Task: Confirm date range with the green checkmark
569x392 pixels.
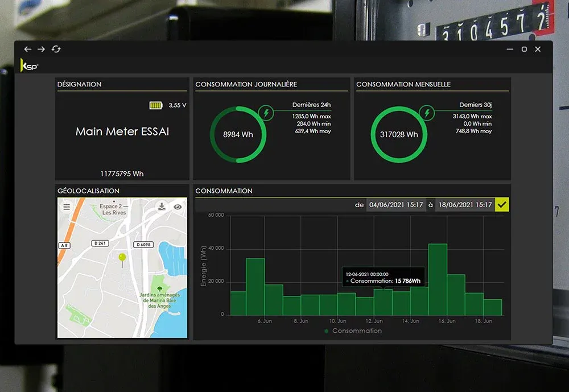Action: 502,205
